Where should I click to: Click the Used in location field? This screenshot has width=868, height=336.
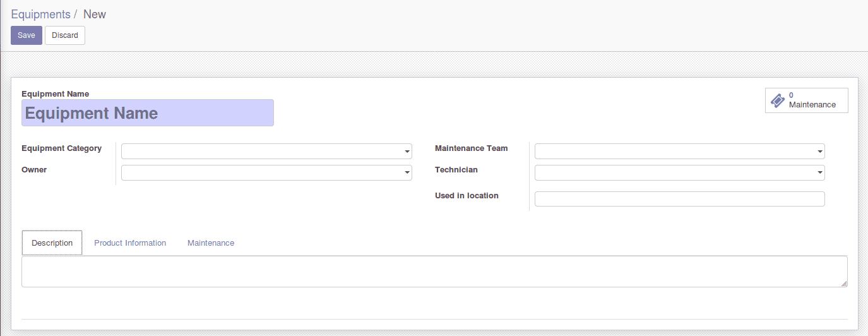680,199
